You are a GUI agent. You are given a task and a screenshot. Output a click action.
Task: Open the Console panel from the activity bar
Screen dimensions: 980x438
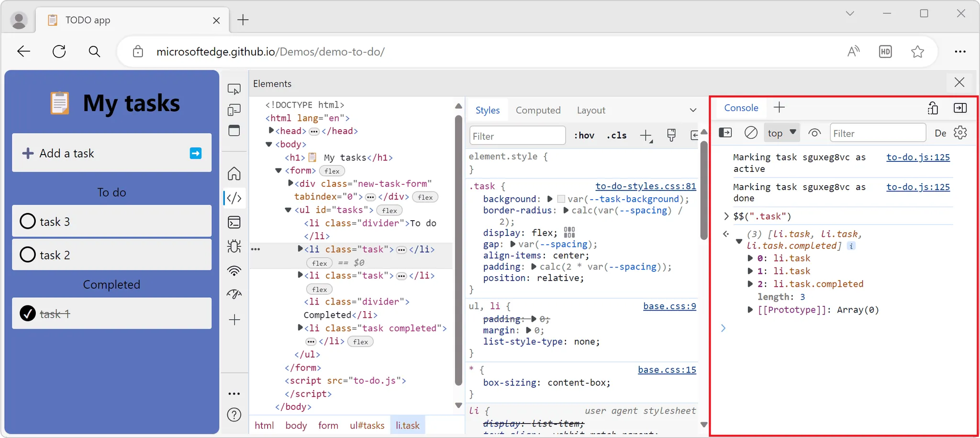(234, 222)
